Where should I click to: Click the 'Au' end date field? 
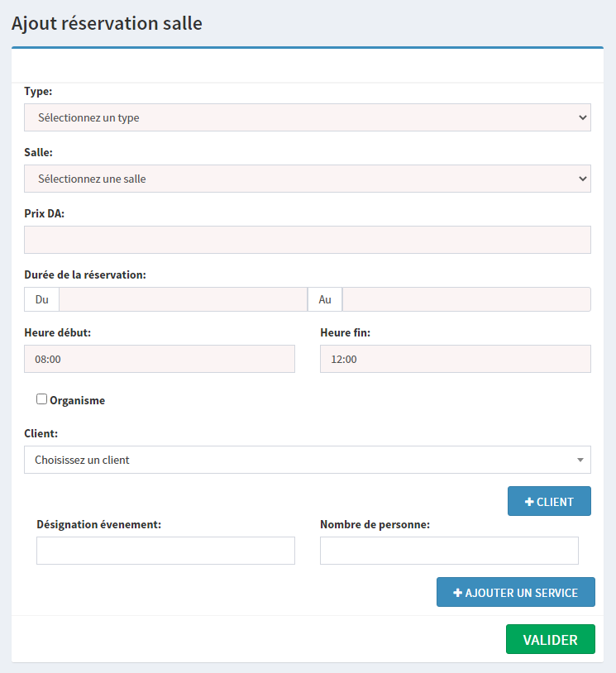tap(466, 299)
